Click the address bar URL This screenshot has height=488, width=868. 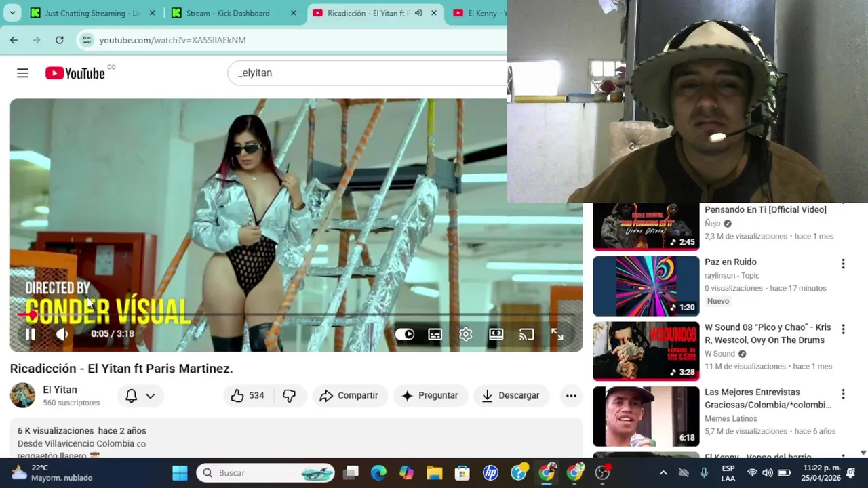[172, 40]
